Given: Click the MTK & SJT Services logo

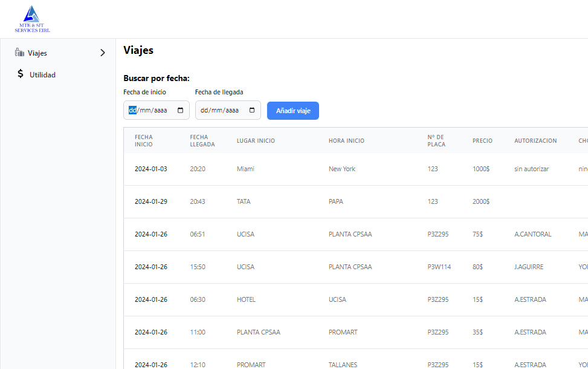Looking at the screenshot, I should click(x=32, y=19).
